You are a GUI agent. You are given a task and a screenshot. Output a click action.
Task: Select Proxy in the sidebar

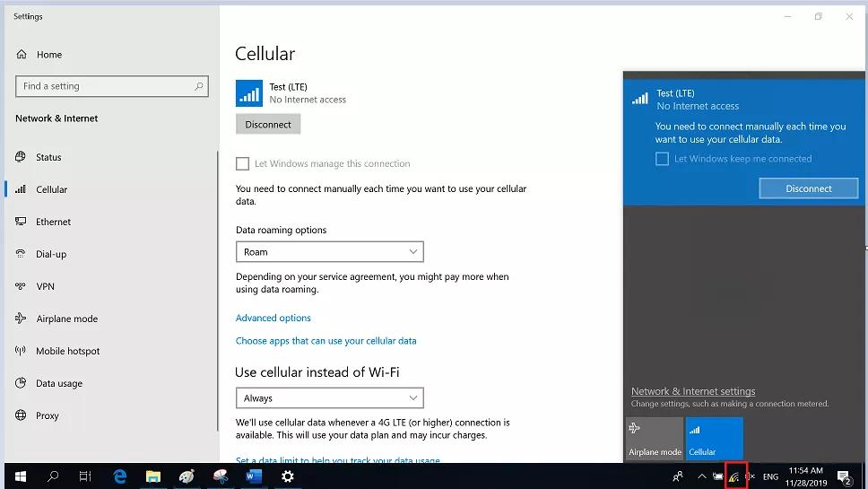point(48,415)
